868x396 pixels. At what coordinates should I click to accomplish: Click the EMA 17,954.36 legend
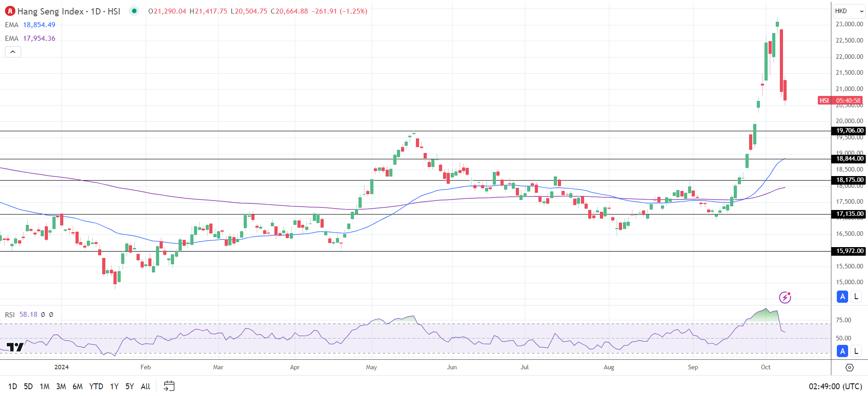coord(30,38)
